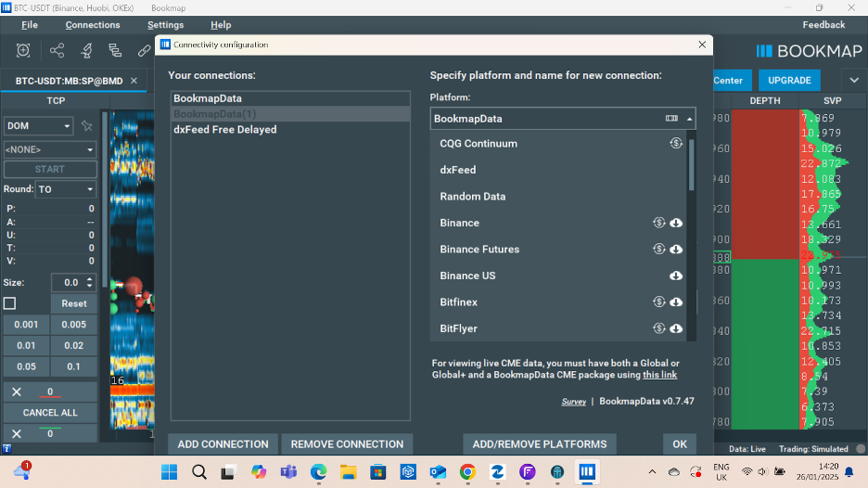Click ADD/REMOVE PLATFORMS button
Screen dimensions: 868x488
click(540, 444)
